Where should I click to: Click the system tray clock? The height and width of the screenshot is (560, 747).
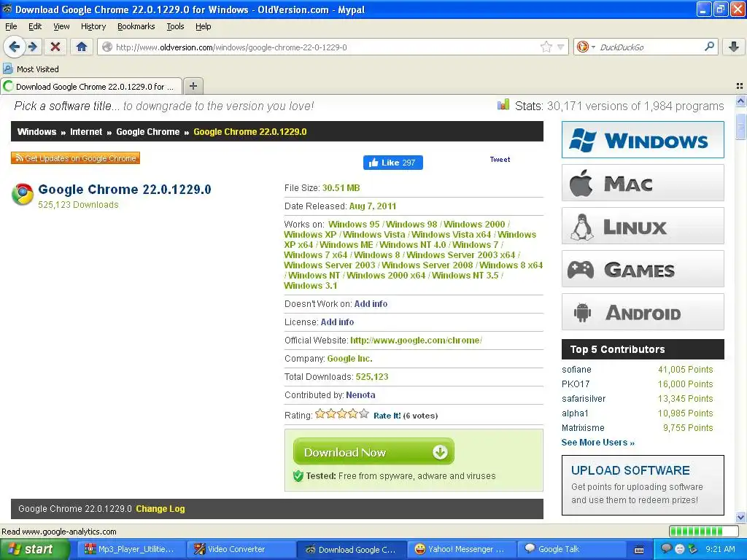coord(720,549)
